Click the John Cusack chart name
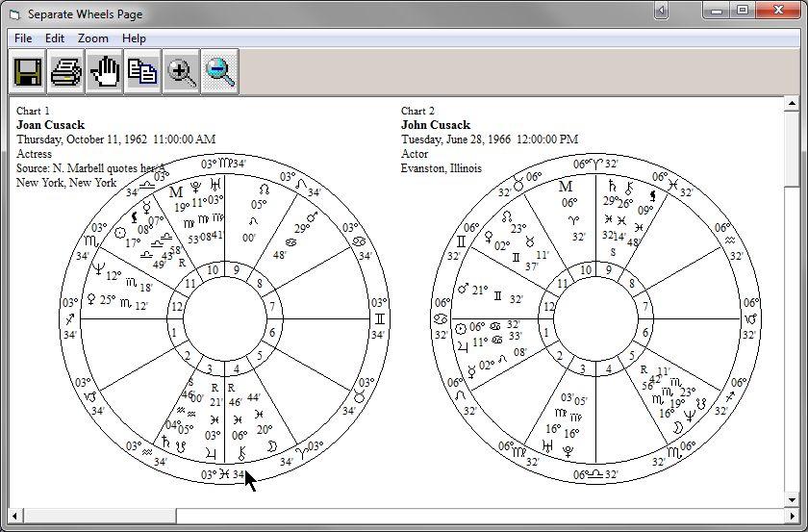Screen dimensions: 808x532 coord(436,125)
